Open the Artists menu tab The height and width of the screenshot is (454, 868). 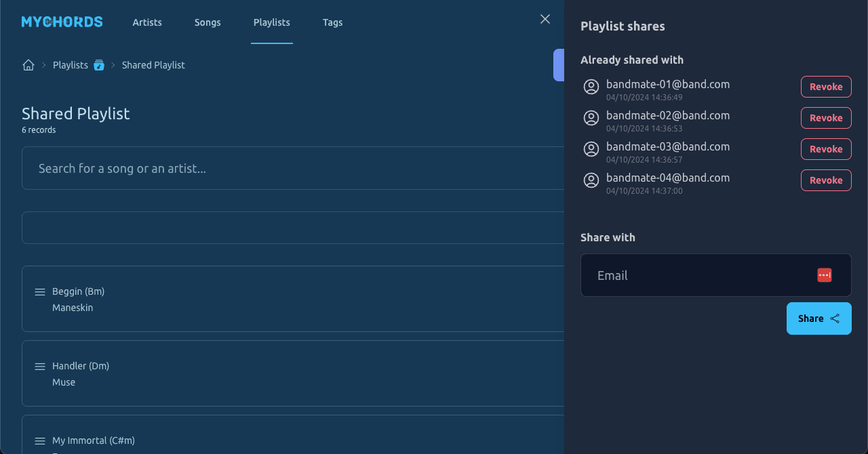point(147,22)
